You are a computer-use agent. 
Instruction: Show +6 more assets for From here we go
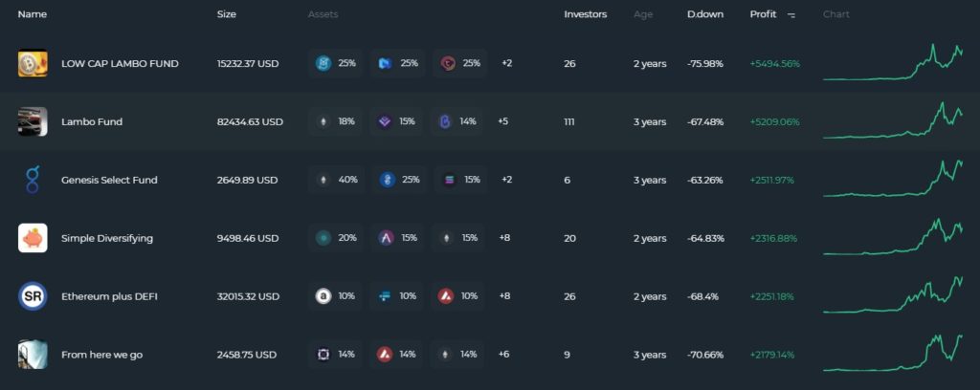[503, 355]
